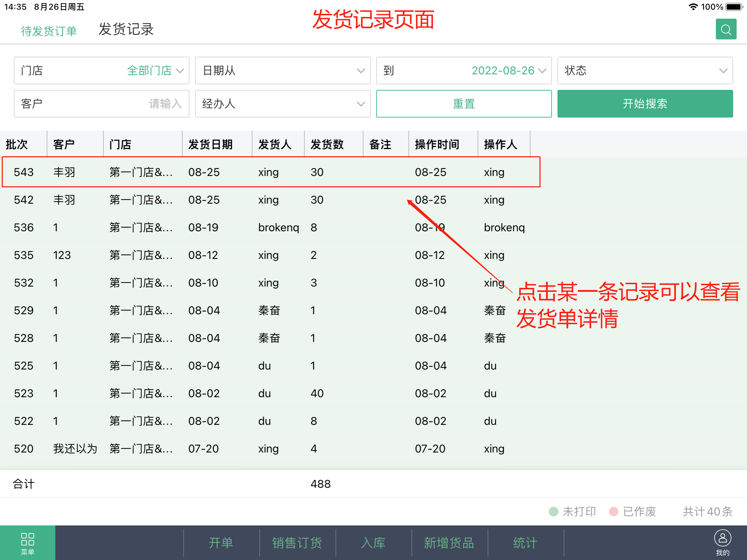Open 销售订货 in bottom bar
747x560 pixels.
point(297,543)
